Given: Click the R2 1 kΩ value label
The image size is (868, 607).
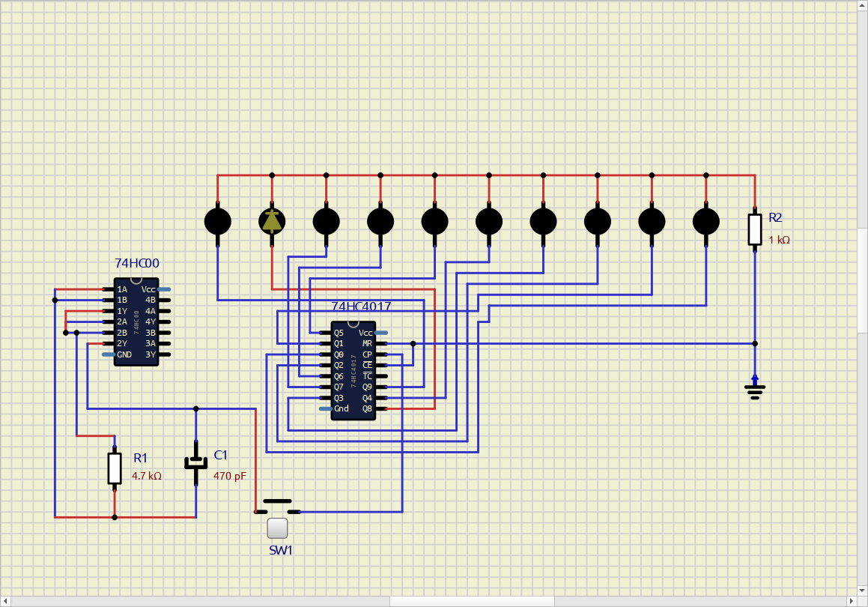Looking at the screenshot, I should [779, 241].
